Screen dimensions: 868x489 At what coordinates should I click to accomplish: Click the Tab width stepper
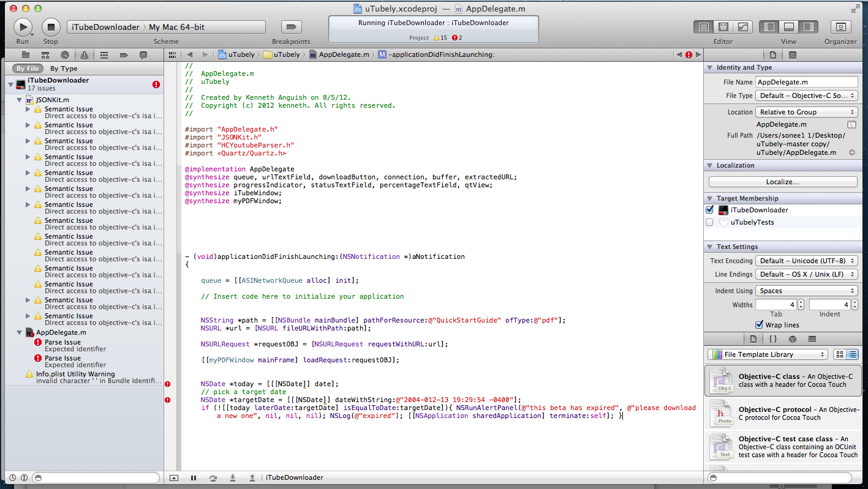(x=801, y=304)
